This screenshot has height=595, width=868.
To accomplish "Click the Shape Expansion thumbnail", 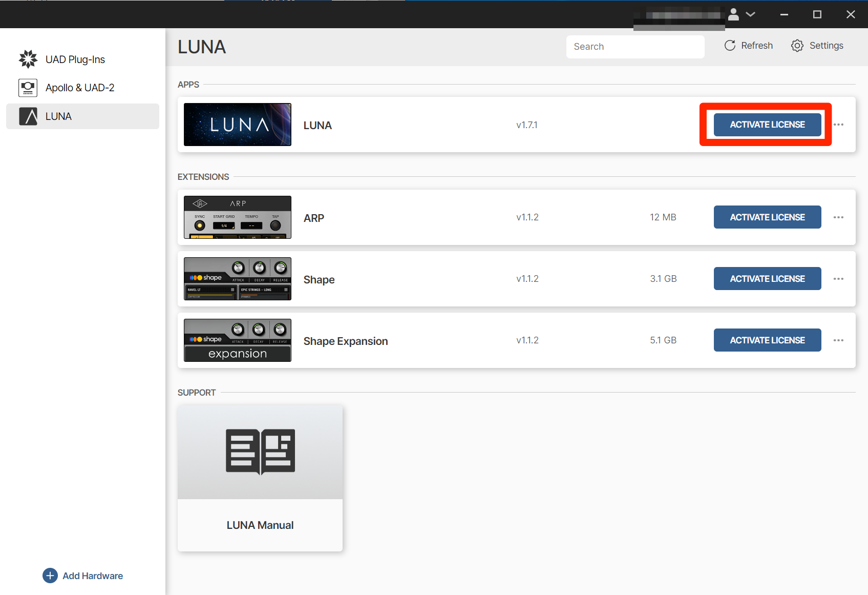I will (x=238, y=340).
